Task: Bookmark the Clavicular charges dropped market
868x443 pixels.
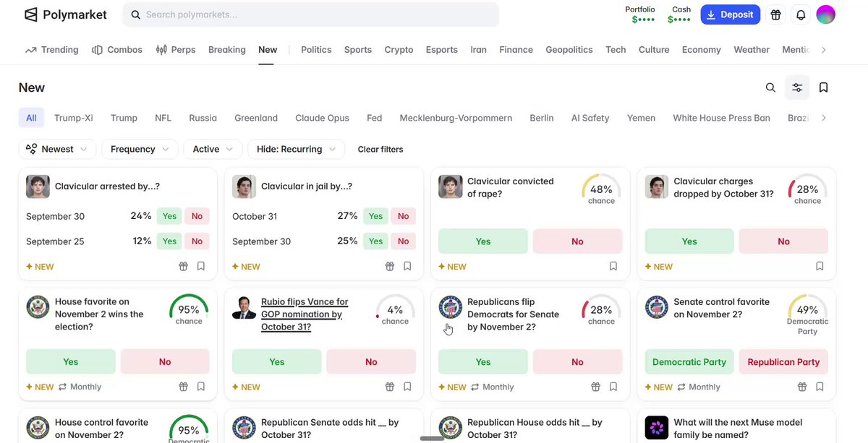Action: (x=820, y=266)
